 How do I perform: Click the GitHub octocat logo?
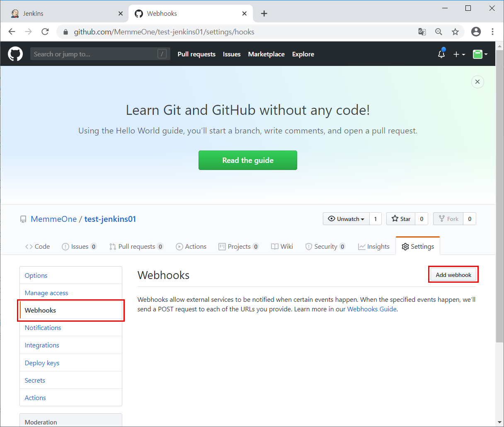pos(15,54)
